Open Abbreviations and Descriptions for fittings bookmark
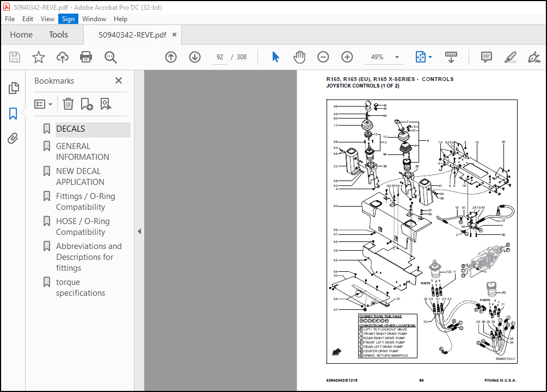The width and height of the screenshot is (547, 392). click(x=89, y=257)
